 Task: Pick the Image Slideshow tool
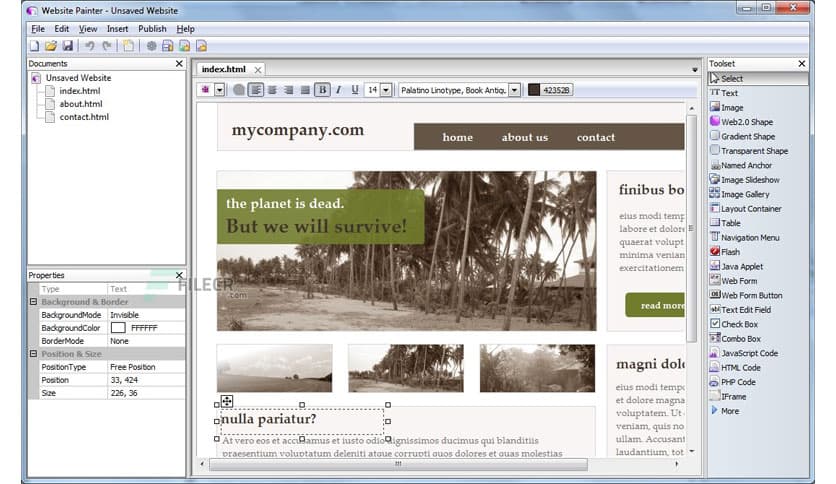click(744, 180)
